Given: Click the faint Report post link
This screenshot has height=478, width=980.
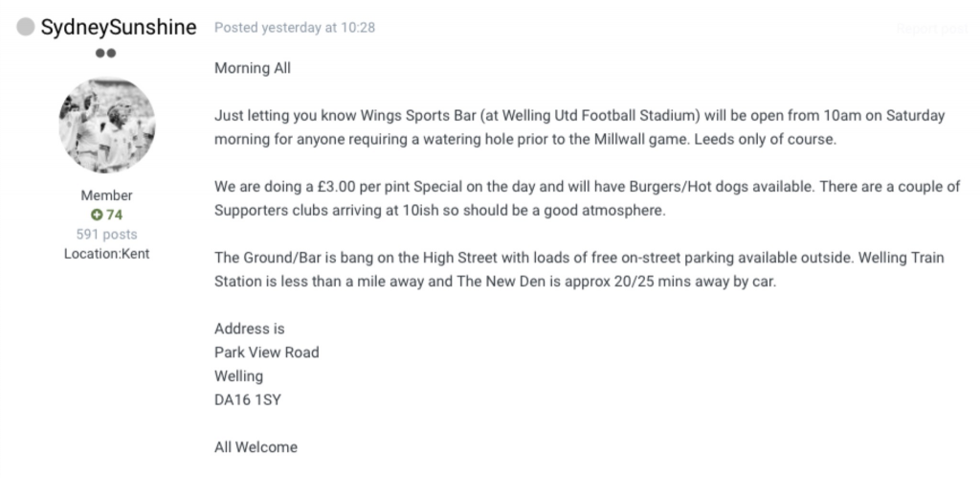Looking at the screenshot, I should [932, 29].
